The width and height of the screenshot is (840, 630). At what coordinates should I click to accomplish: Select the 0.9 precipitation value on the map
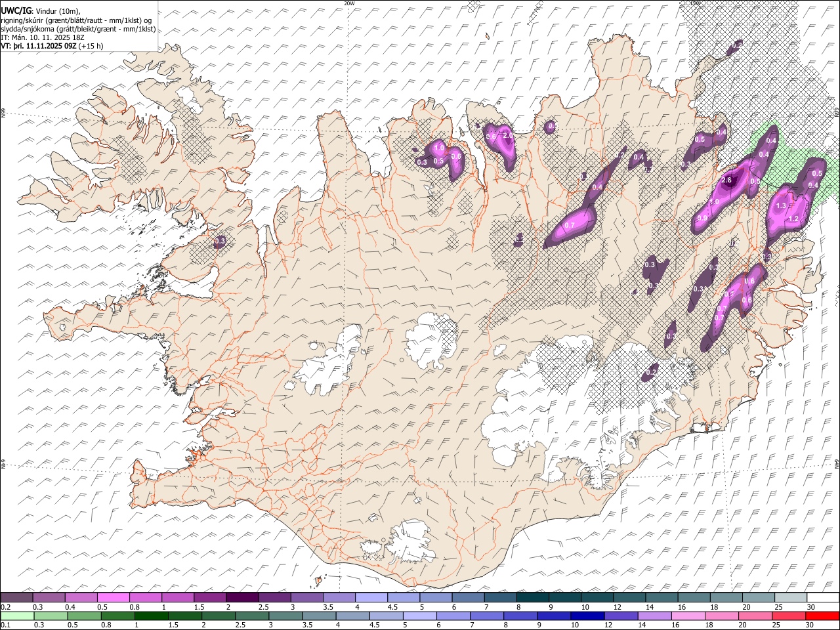coord(703,219)
